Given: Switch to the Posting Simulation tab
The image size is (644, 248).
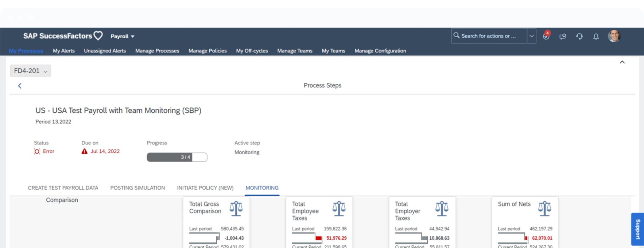Looking at the screenshot, I should (x=137, y=188).
